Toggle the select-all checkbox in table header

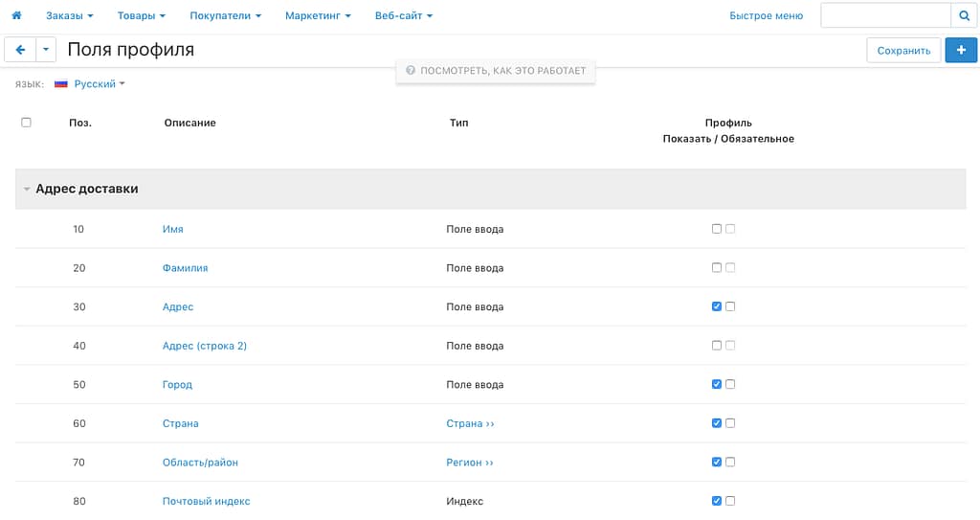tap(26, 123)
